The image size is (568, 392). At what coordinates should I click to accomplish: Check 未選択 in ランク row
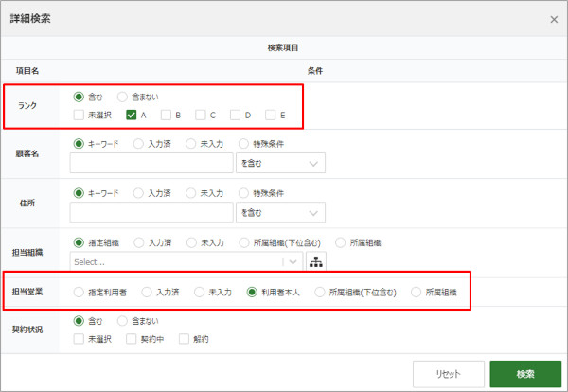click(x=79, y=116)
